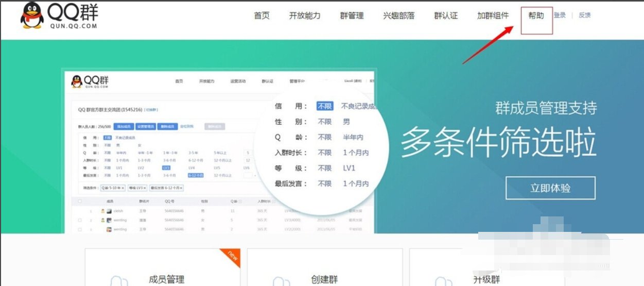Go to the 首页 nav item
Image resolution: width=644 pixels, height=286 pixels.
click(x=262, y=15)
